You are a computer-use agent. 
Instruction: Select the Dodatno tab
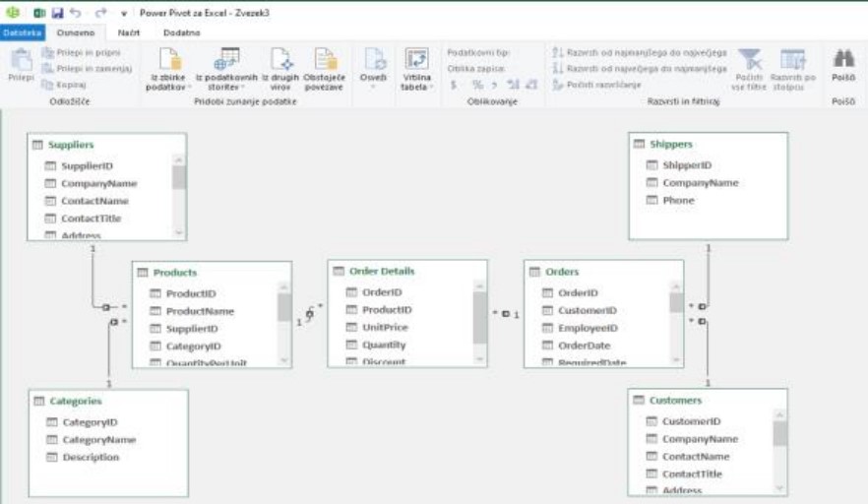[181, 32]
